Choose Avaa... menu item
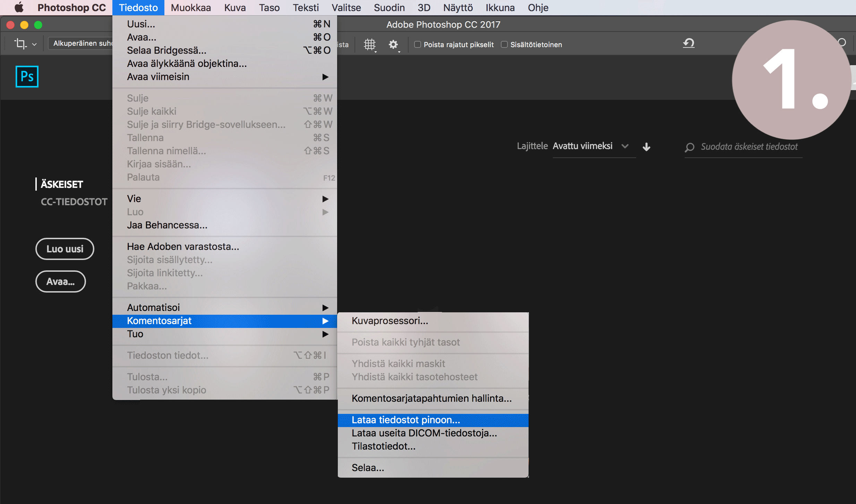The image size is (856, 504). point(225,37)
